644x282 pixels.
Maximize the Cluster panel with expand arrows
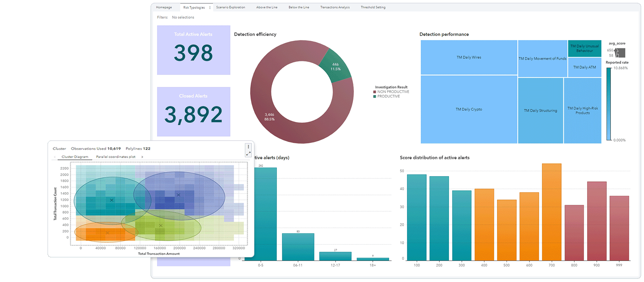coord(248,154)
